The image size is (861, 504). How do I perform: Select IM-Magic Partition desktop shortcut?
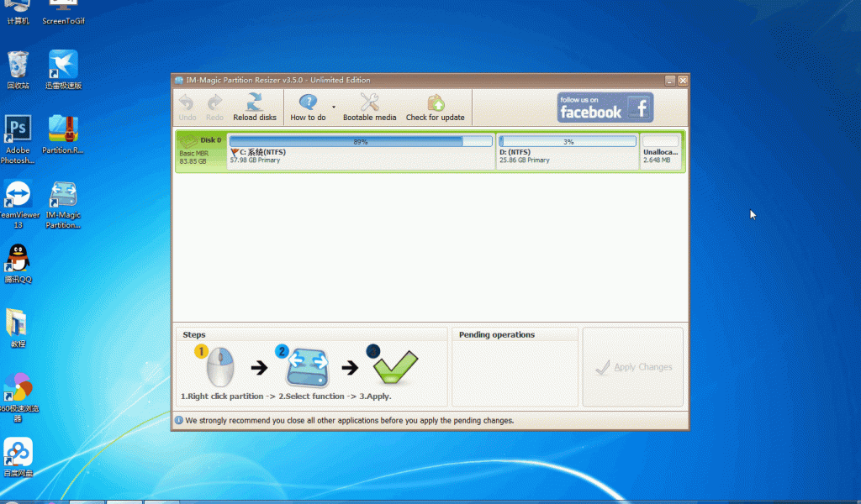63,205
